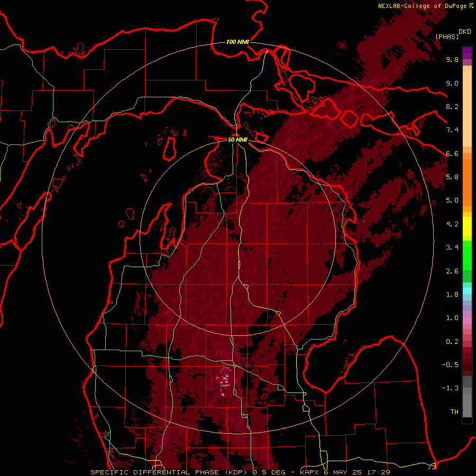Click the 1.0 value on the scale
476x476 pixels.
[452, 318]
